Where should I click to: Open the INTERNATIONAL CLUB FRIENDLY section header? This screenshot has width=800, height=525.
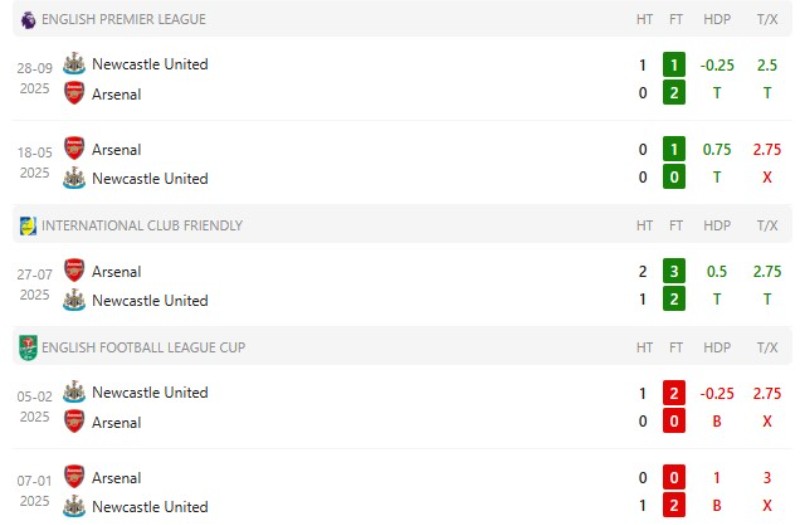[x=142, y=226]
